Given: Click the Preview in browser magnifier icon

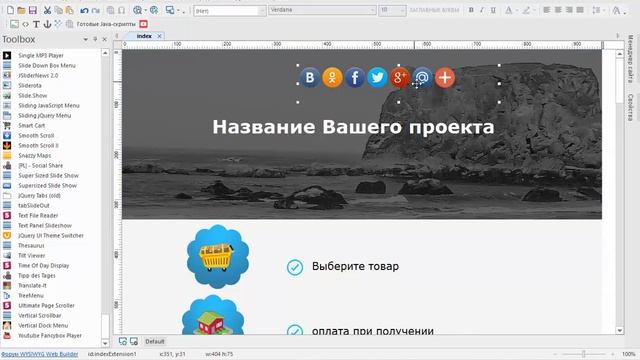Looking at the screenshot, I should pos(138,10).
